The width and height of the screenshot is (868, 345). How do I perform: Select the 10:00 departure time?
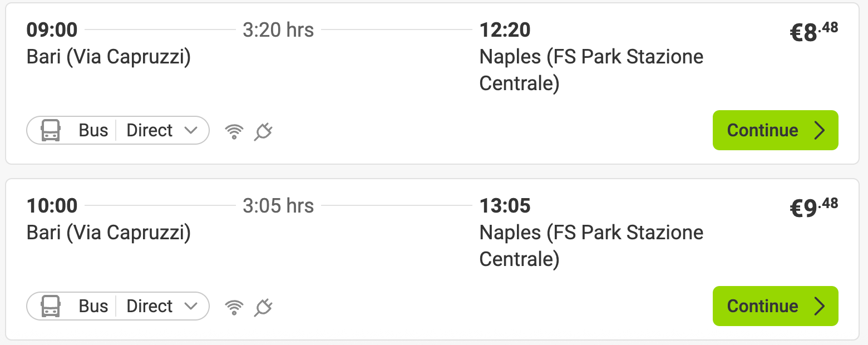tap(52, 205)
